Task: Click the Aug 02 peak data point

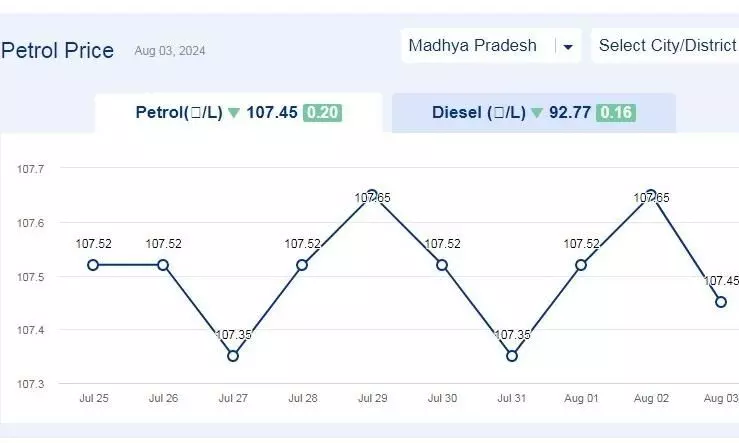Action: [651, 195]
